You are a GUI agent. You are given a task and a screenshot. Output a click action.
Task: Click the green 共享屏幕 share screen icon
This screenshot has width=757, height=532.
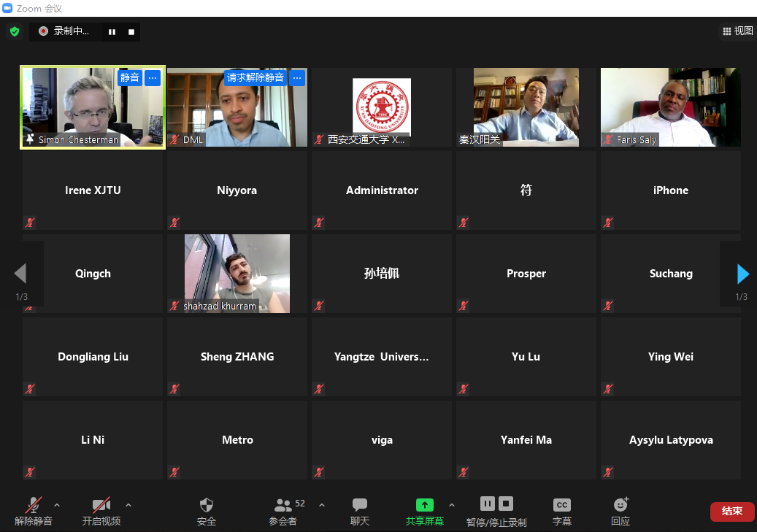point(424,505)
